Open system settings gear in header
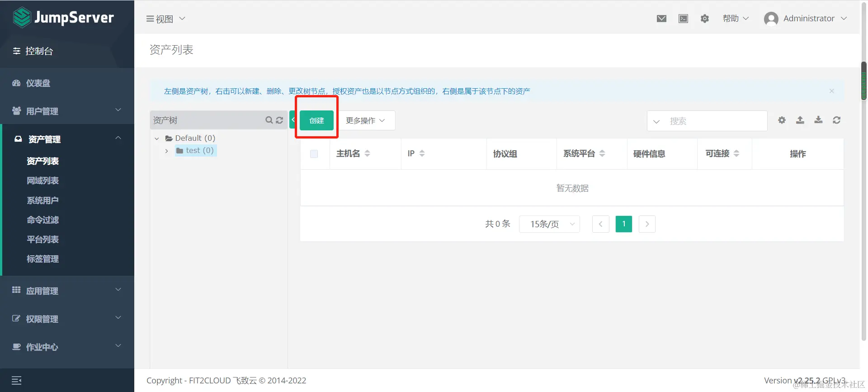The height and width of the screenshot is (392, 868). click(x=705, y=19)
